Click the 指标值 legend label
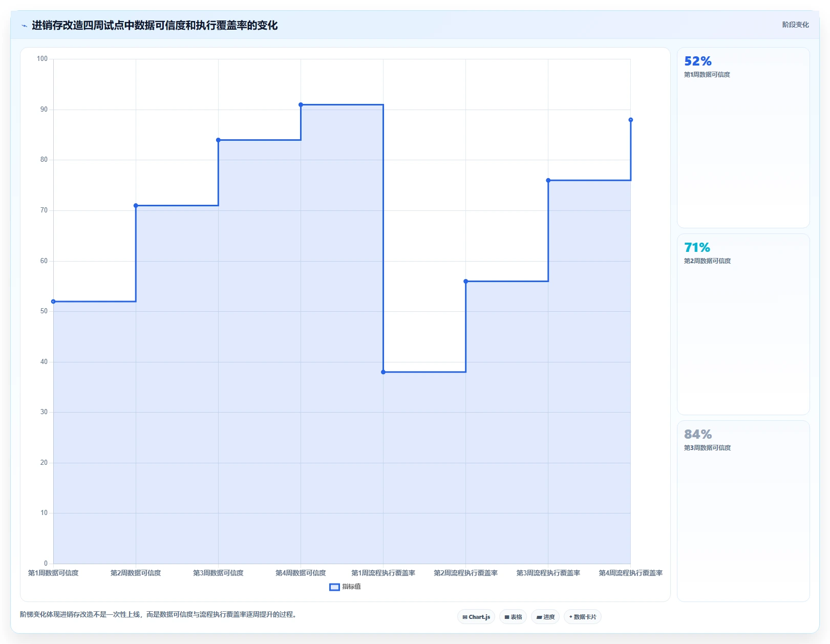The image size is (830, 644). point(351,587)
